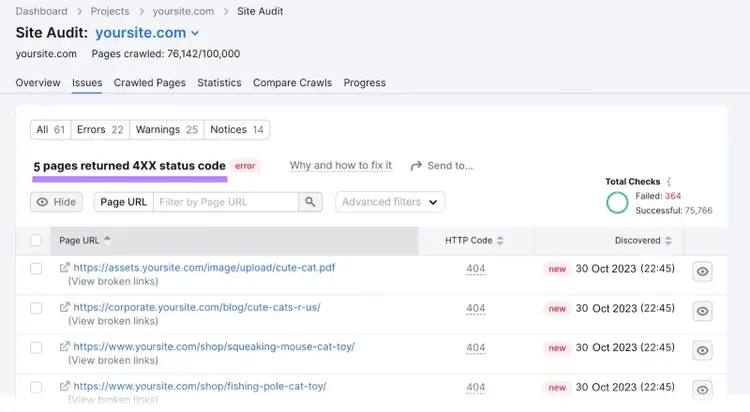
Task: Open external link icon for squeaking-mouse-cat-toy row
Action: click(x=65, y=346)
